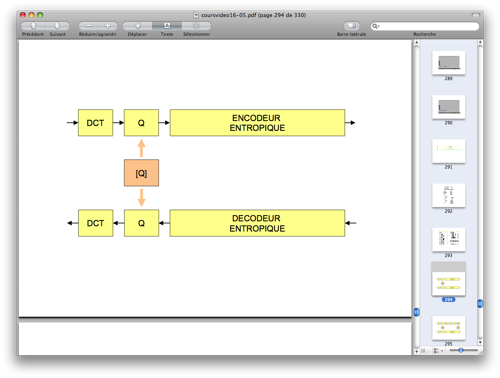
Task: Click the bottom row Q box
Action: [141, 223]
